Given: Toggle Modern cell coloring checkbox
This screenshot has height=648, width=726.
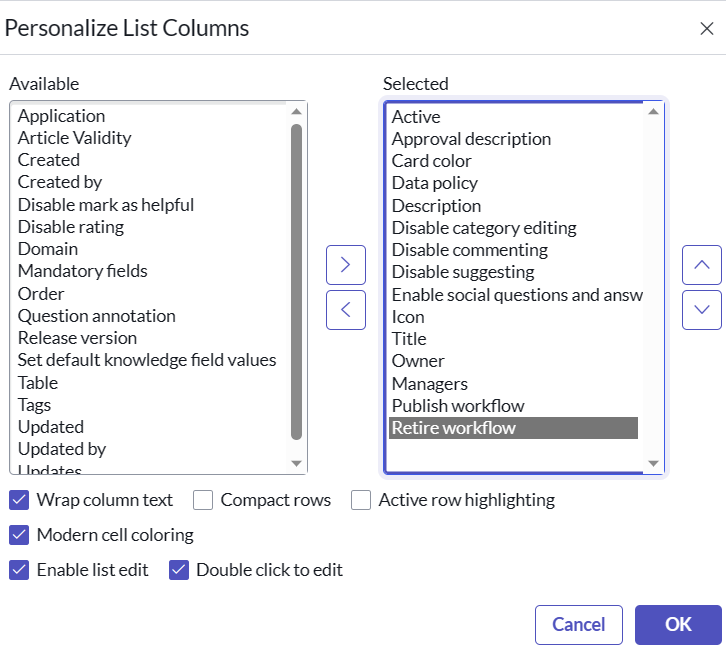Looking at the screenshot, I should click(x=19, y=535).
